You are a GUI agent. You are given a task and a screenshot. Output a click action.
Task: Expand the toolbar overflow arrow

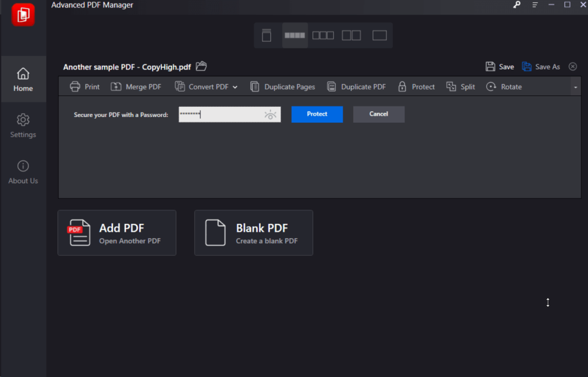575,87
